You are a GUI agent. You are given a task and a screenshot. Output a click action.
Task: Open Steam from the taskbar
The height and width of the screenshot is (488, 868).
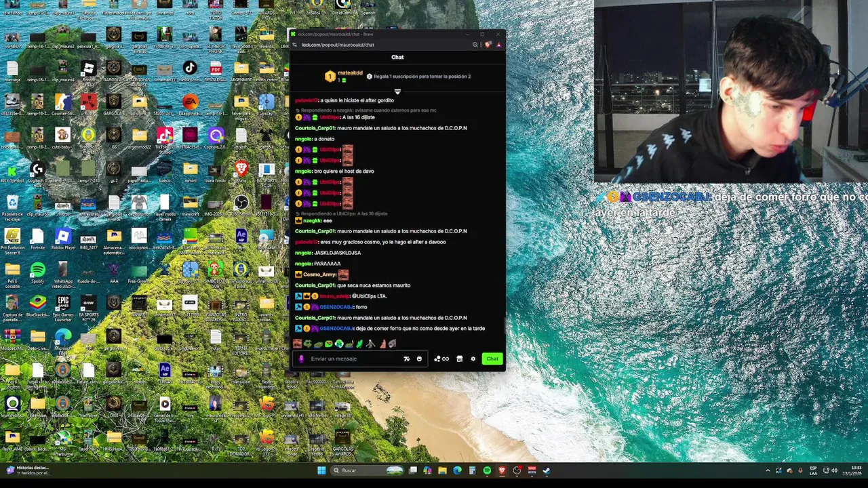pyautogui.click(x=547, y=470)
